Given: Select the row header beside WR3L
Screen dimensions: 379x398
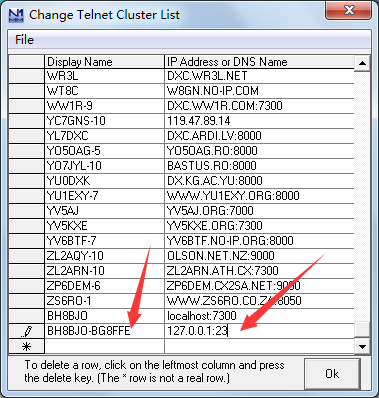Looking at the screenshot, I should pyautogui.click(x=26, y=76).
